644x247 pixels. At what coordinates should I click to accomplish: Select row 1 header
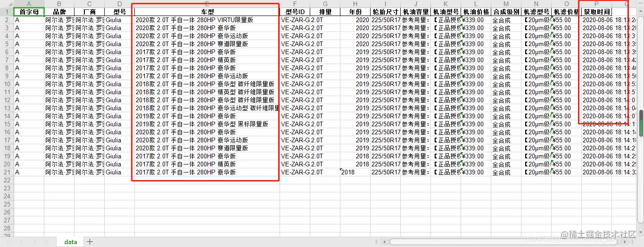tap(7, 12)
